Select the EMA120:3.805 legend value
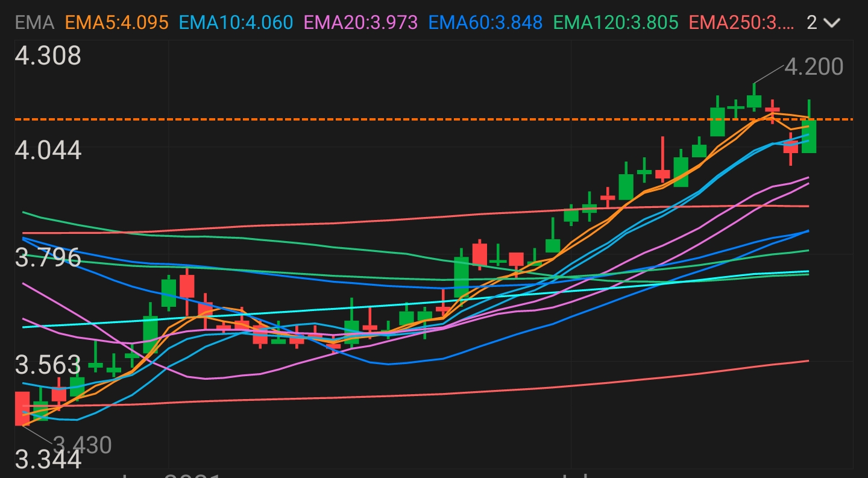The image size is (868, 478). click(x=615, y=23)
